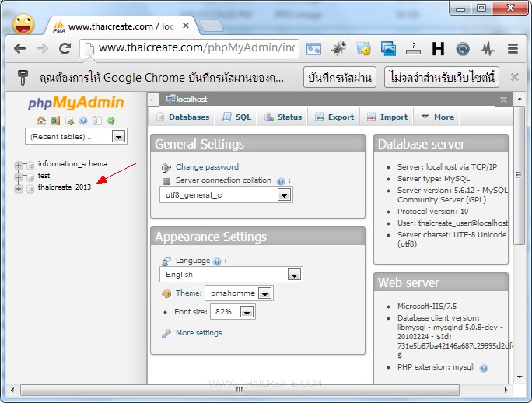532x403 pixels.
Task: Reload the navigation frame green icon
Action: (x=111, y=121)
